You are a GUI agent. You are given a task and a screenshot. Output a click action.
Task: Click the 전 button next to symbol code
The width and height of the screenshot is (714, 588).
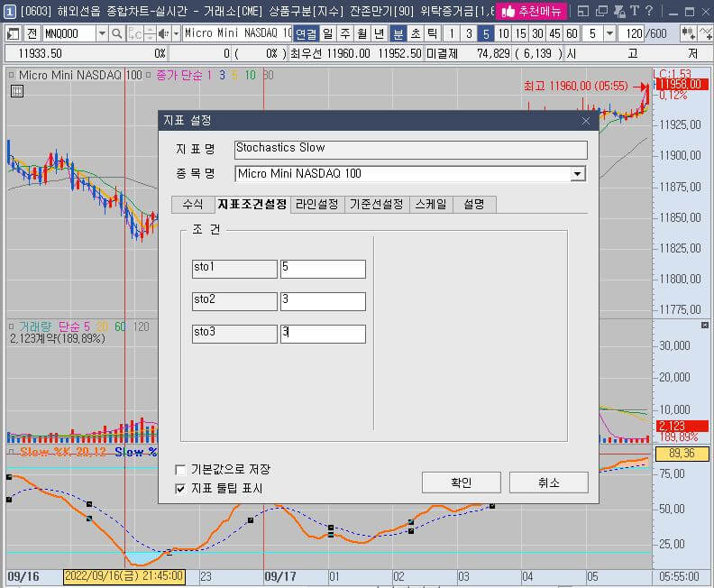(32, 33)
